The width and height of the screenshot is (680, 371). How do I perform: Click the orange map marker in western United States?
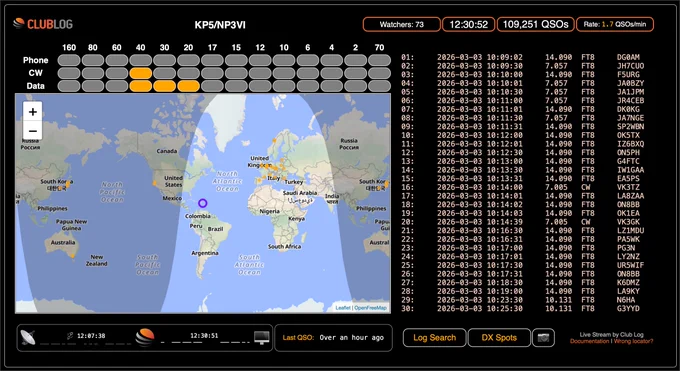(x=155, y=183)
